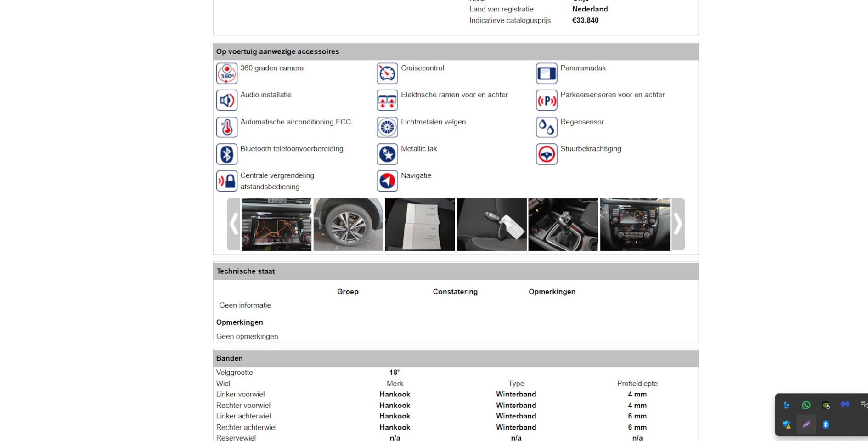The width and height of the screenshot is (868, 441).
Task: Click the Automatische airconditioning thermometer icon
Action: 226,127
